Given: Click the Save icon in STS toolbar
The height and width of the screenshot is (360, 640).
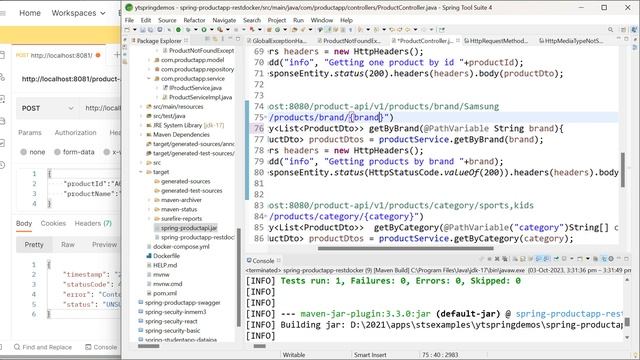Looking at the screenshot, I should click(142, 29).
